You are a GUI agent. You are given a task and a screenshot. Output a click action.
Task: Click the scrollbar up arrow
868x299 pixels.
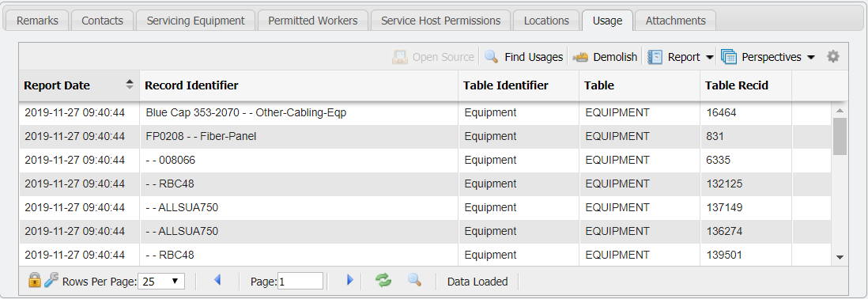point(840,111)
